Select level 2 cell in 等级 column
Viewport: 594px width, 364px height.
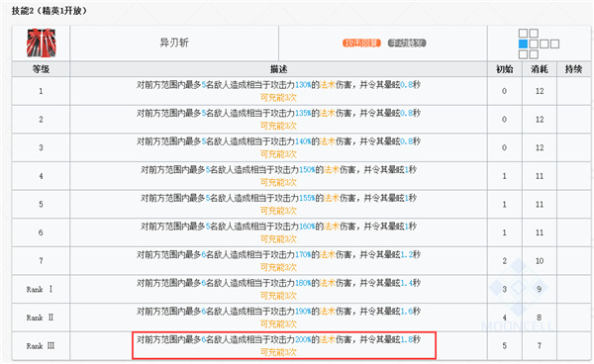pyautogui.click(x=41, y=119)
